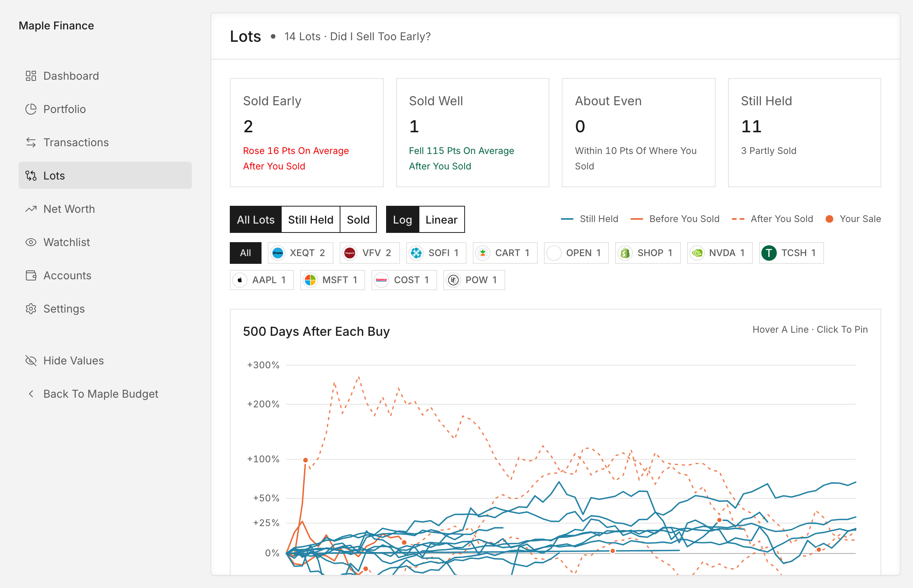The image size is (913, 588).
Task: Click the Before You Sold orange legend line
Action: (637, 219)
